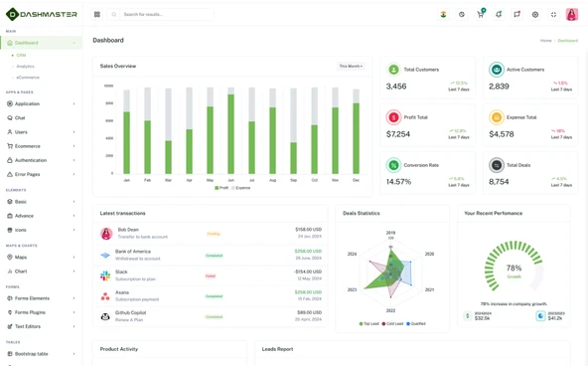The image size is (588, 366).
Task: Toggle the Cold Lead legend in Deals Statistics
Action: [392, 323]
